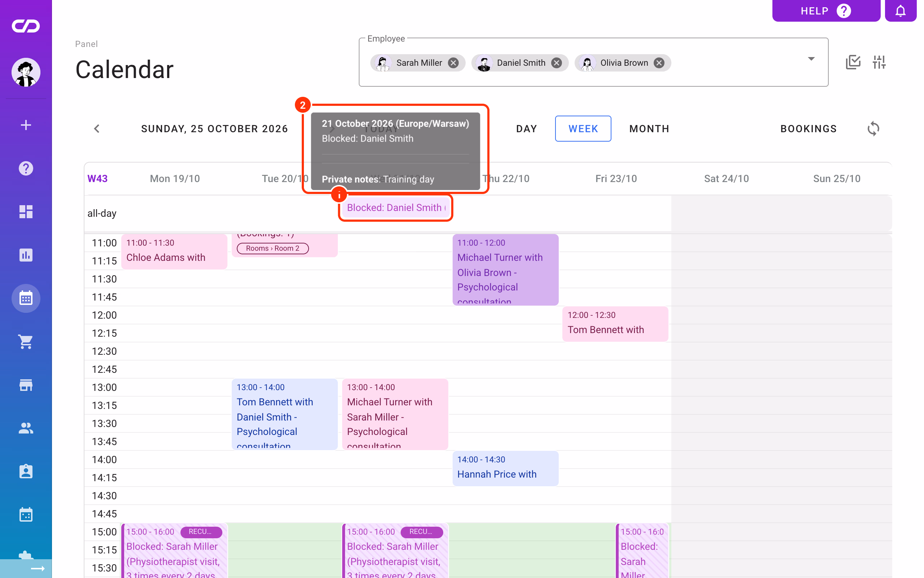Screen dimensions: 924x578
Task: Open the ID badge employees sidebar icon
Action: (26, 471)
